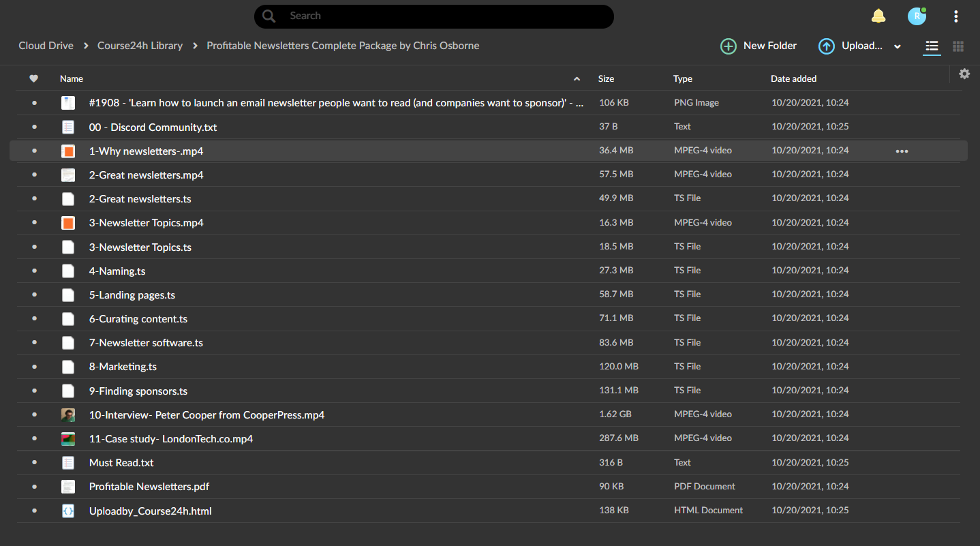
Task: Click the 4-Naming.ts file icon
Action: (x=68, y=271)
